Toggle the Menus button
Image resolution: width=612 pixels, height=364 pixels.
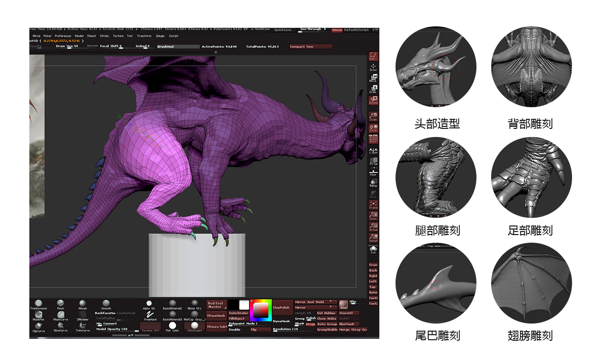click(x=337, y=30)
